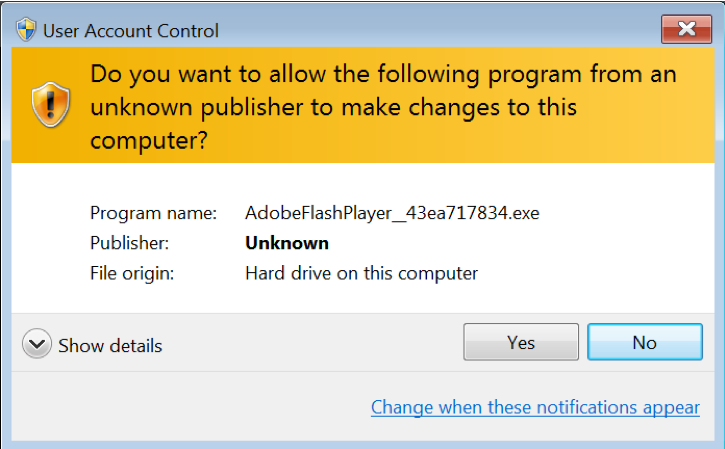The image size is (725, 449).
Task: Deny the request with the No button
Action: click(x=645, y=342)
